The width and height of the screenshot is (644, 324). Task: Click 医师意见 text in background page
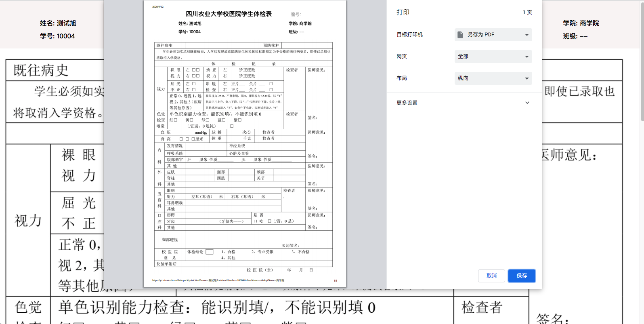(x=568, y=155)
